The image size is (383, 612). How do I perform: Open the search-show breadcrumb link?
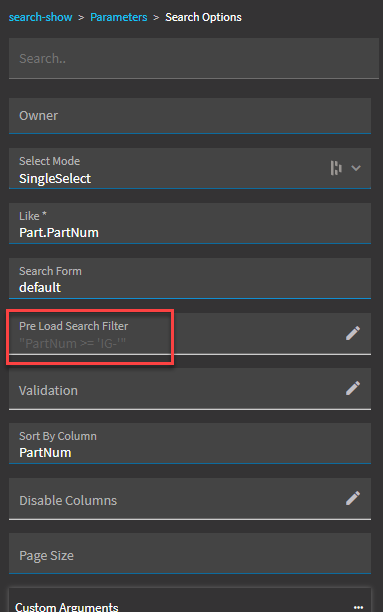(40, 17)
